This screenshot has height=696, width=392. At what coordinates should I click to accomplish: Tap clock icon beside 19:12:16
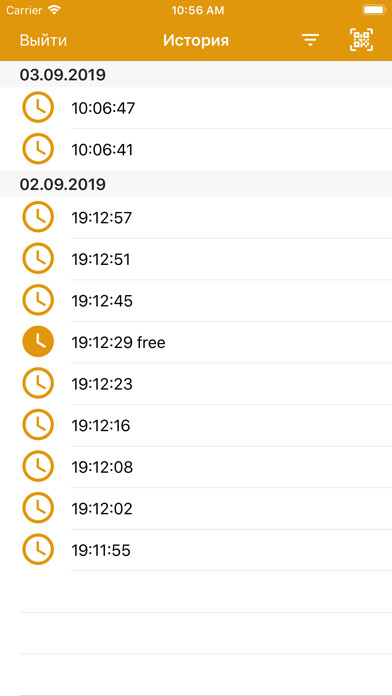(x=38, y=425)
